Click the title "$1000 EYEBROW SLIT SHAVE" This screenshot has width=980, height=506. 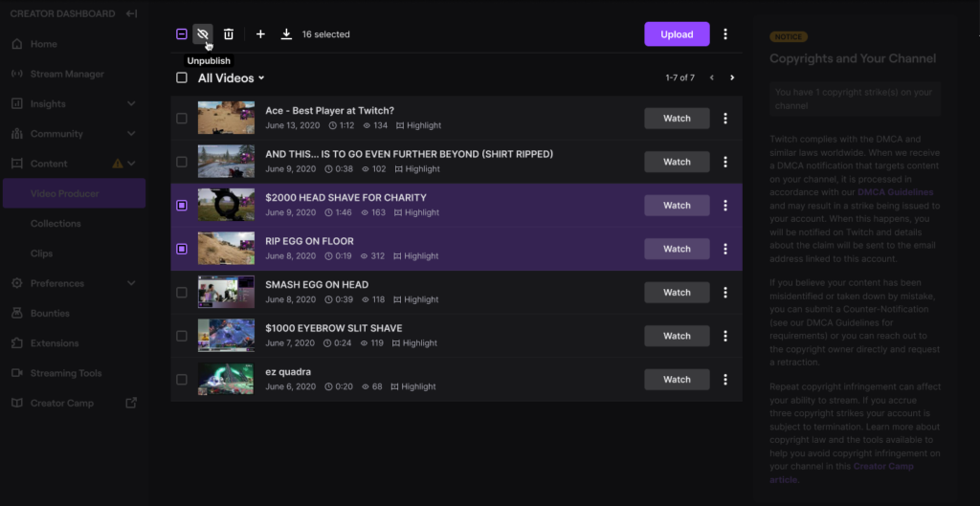[334, 329]
